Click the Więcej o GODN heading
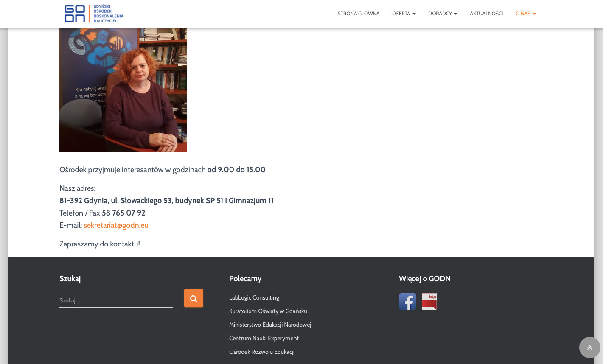 point(424,279)
